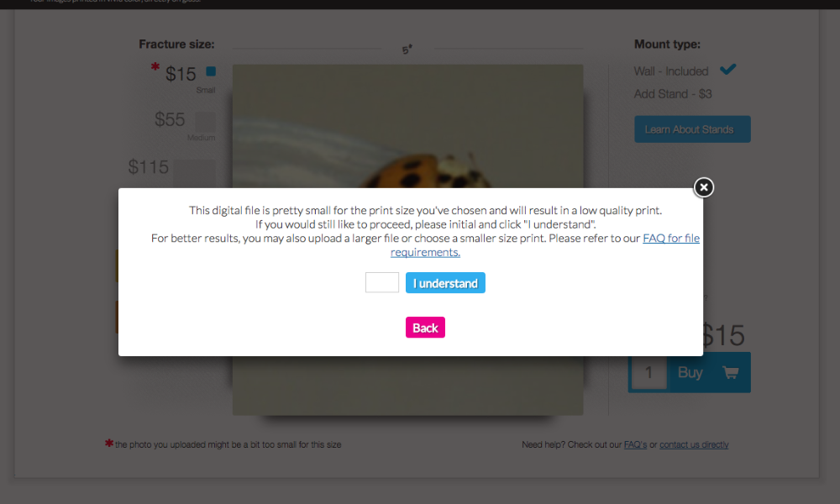The image size is (840, 504).
Task: Click the Wall - Included checkmark icon
Action: pos(728,69)
